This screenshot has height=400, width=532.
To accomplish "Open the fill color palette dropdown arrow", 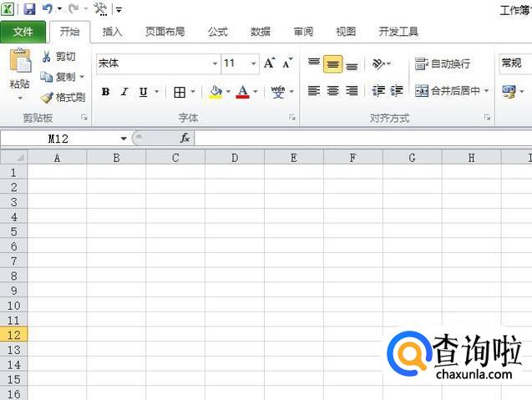I will tap(228, 92).
